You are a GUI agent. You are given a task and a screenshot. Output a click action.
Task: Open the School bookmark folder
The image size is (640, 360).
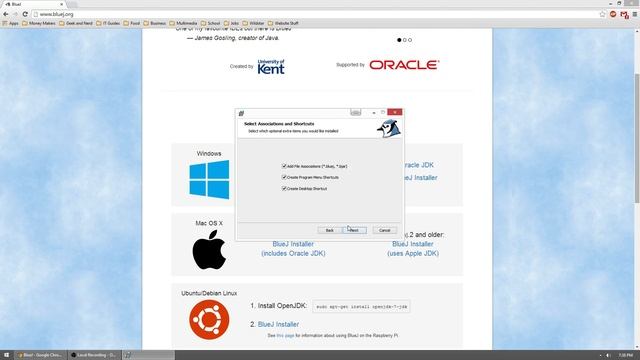211,23
